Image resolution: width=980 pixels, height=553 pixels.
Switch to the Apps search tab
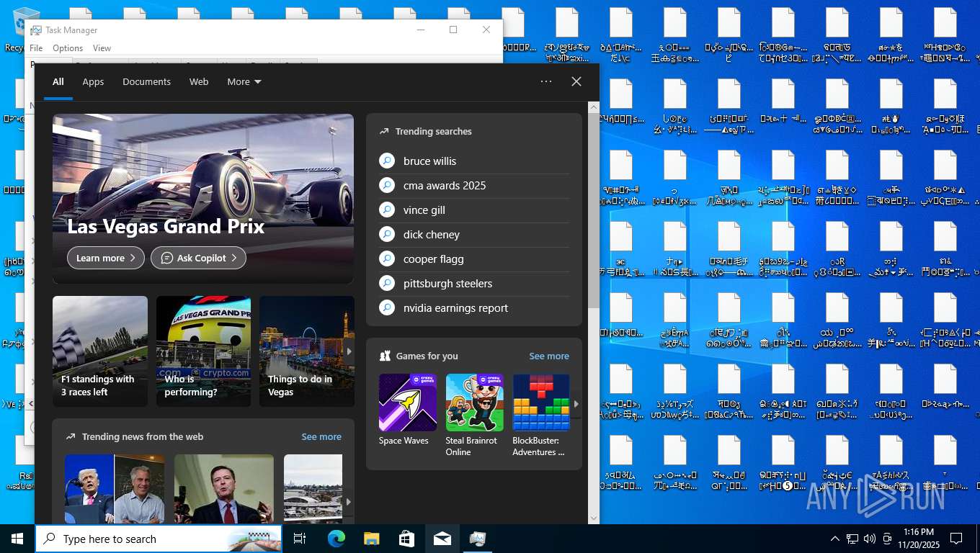click(93, 82)
